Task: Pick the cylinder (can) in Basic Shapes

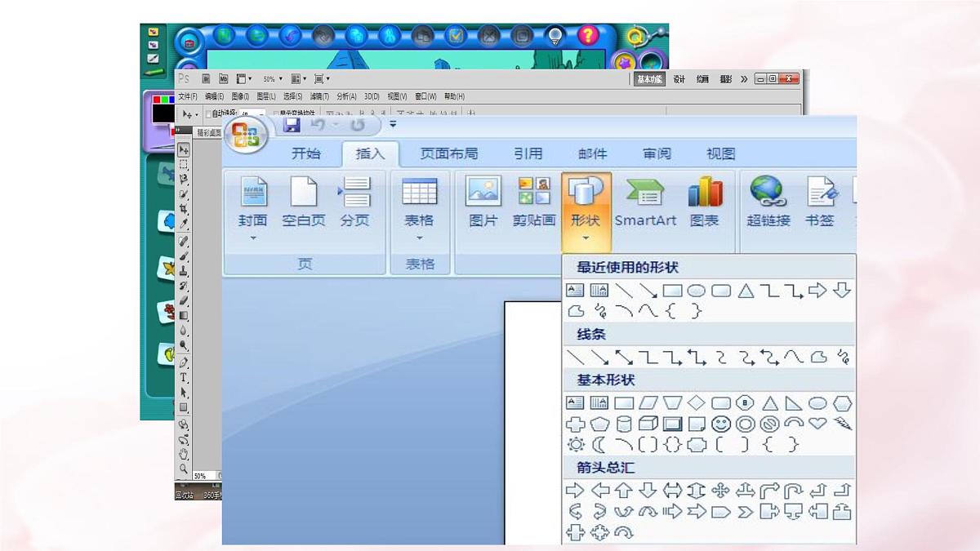Action: click(x=624, y=424)
